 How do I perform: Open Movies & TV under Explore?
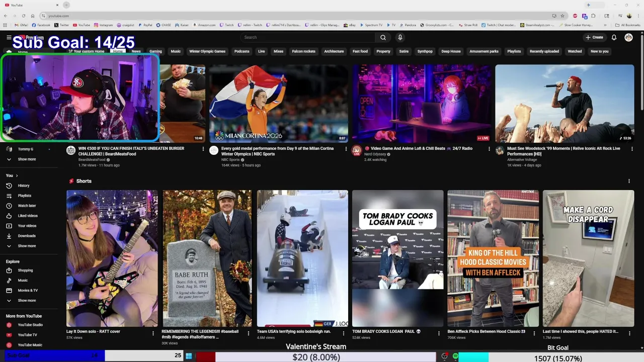[28, 291]
